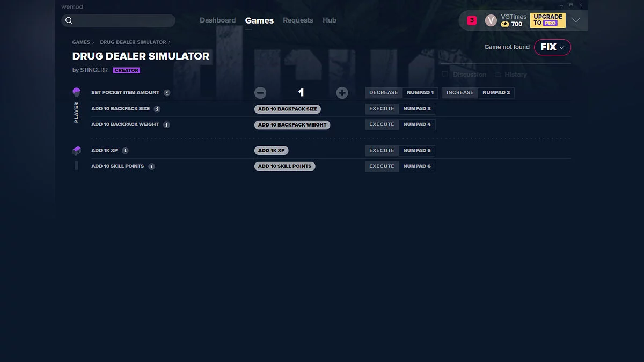Screen dimensions: 644x362
Task: Change the NUMPAD 5 hotkey binding
Action: tap(417, 151)
